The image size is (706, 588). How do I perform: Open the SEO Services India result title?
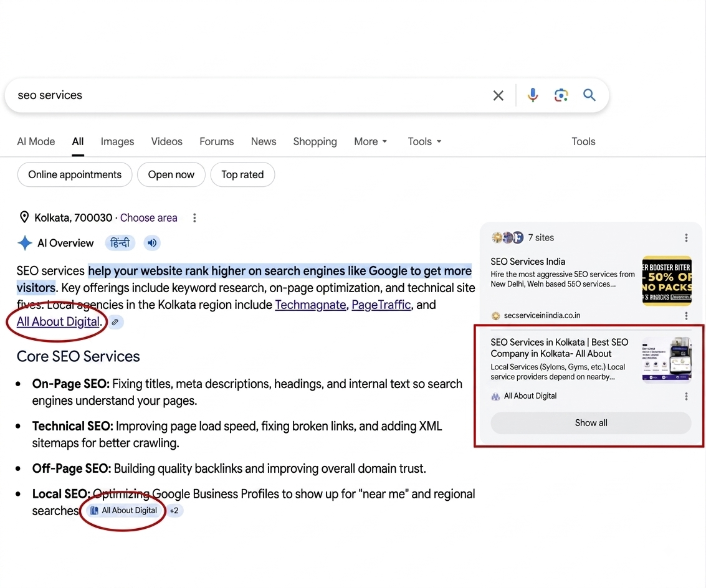(528, 262)
